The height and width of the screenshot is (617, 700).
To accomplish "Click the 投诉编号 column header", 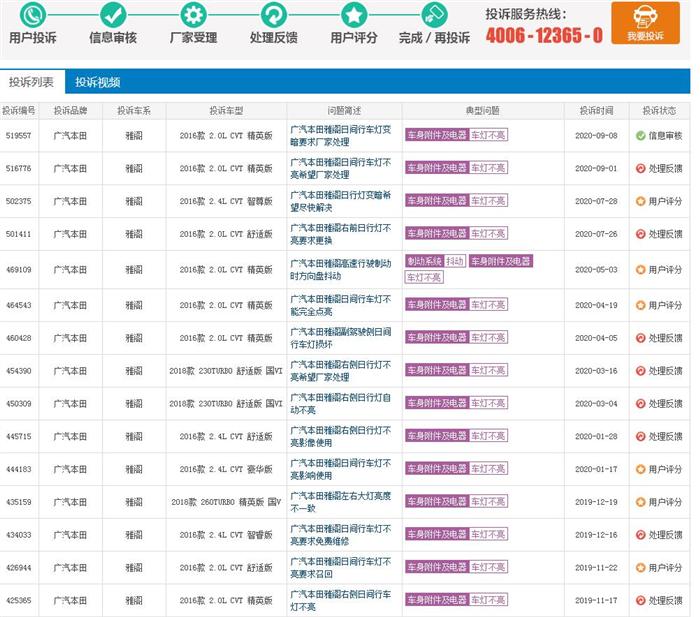I will [19, 111].
